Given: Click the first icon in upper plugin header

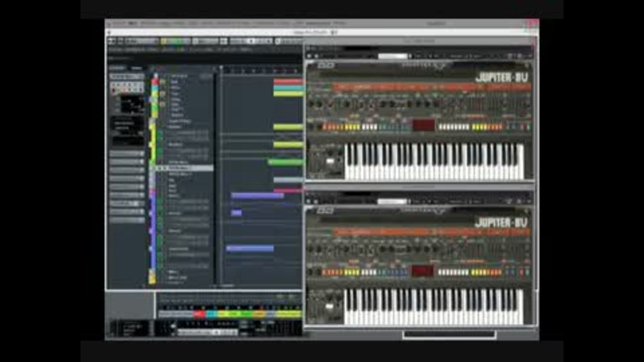Looking at the screenshot, I should pos(309,56).
